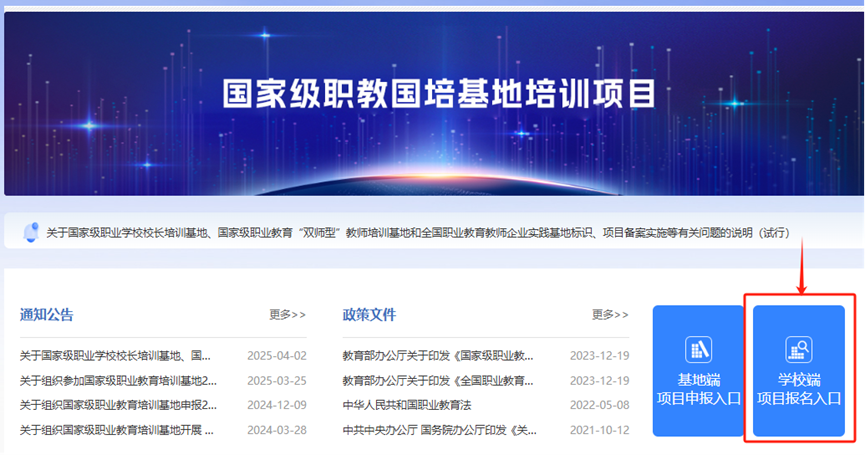Click the date 2025-04-02
This screenshot has height=455, width=865.
(x=277, y=356)
